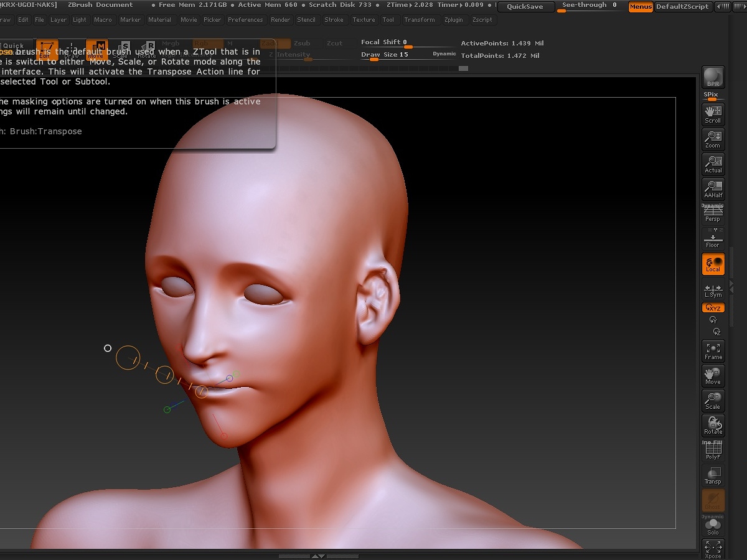The height and width of the screenshot is (560, 747).
Task: Toggle Transp transparency mode
Action: 713,475
